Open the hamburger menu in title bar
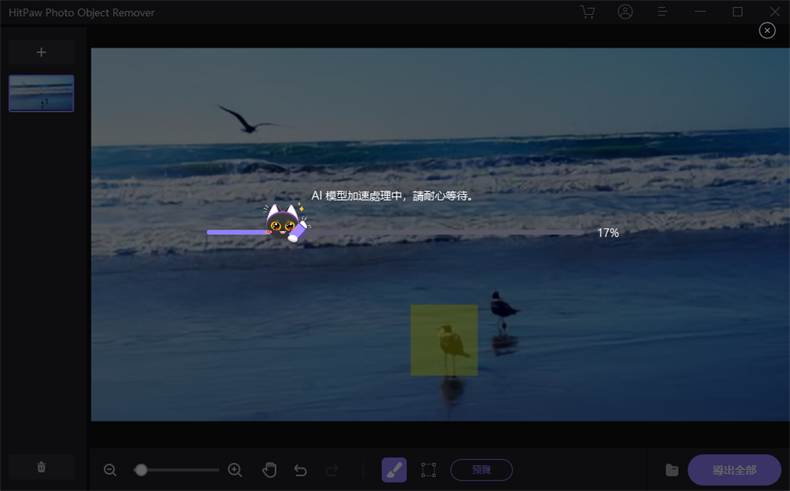Screen dimensions: 790x491 click(x=662, y=12)
